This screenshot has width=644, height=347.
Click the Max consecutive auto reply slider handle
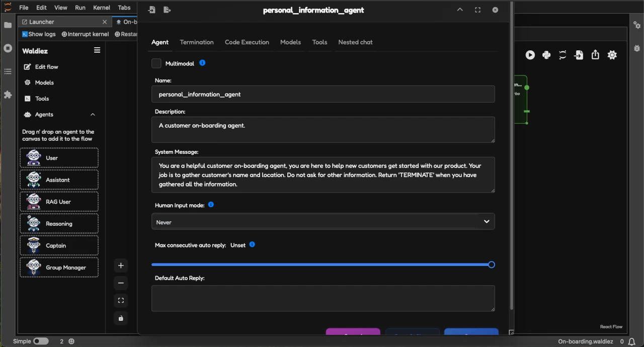click(x=492, y=265)
